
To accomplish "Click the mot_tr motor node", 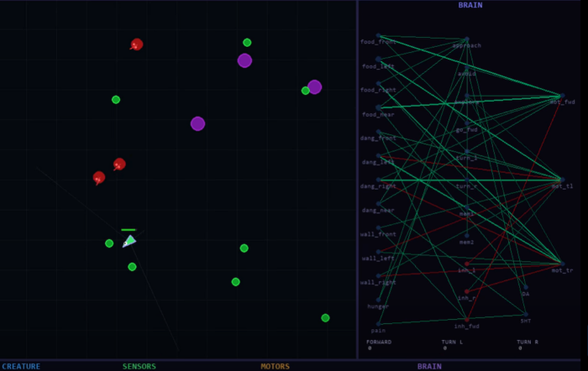I will coord(560,264).
